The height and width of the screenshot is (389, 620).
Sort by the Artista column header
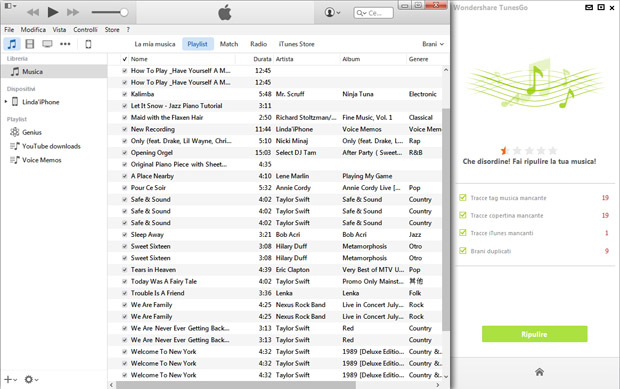[x=284, y=59]
